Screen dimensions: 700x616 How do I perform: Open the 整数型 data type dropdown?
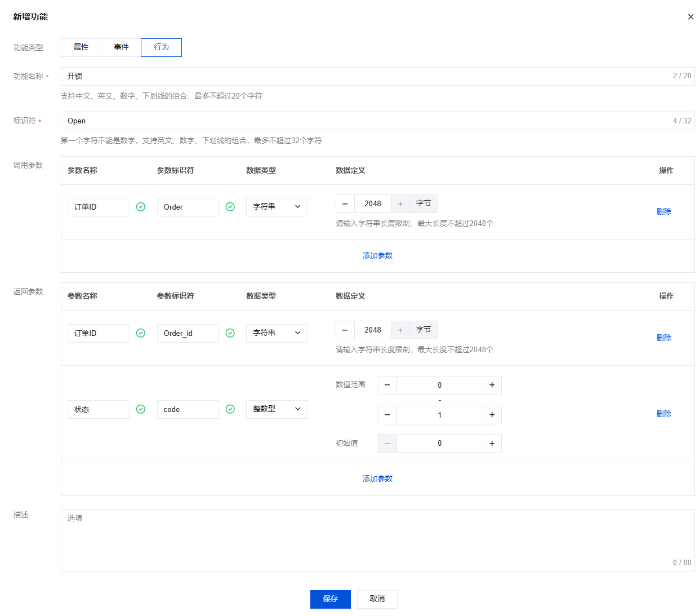pos(277,409)
